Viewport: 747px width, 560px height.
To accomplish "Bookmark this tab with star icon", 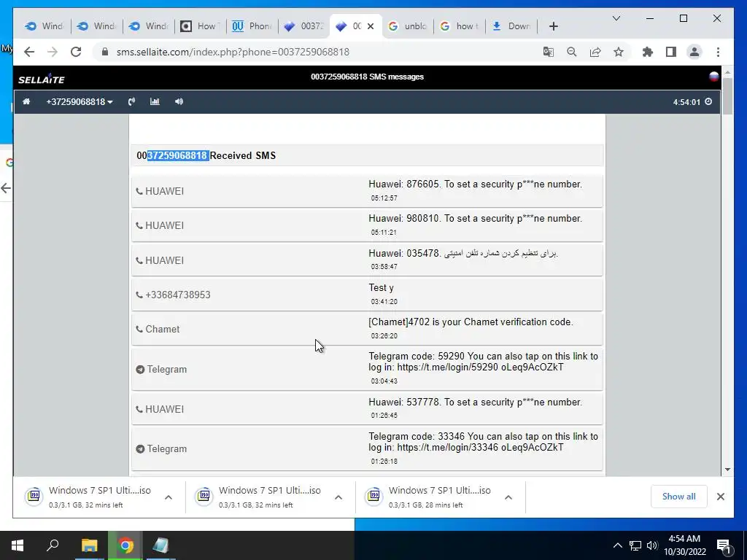I will 619,52.
